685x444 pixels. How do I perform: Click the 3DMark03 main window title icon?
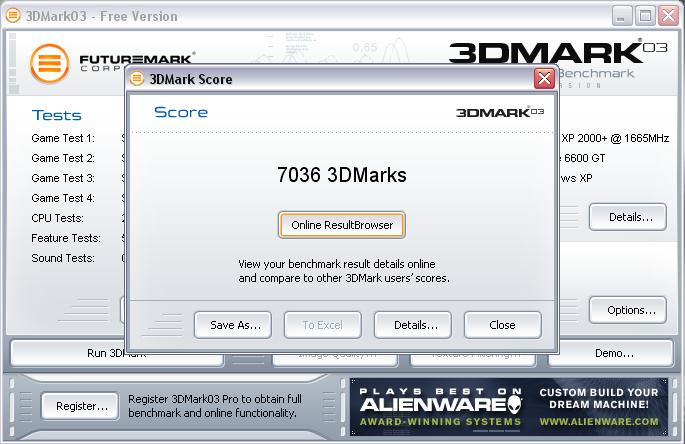click(13, 16)
